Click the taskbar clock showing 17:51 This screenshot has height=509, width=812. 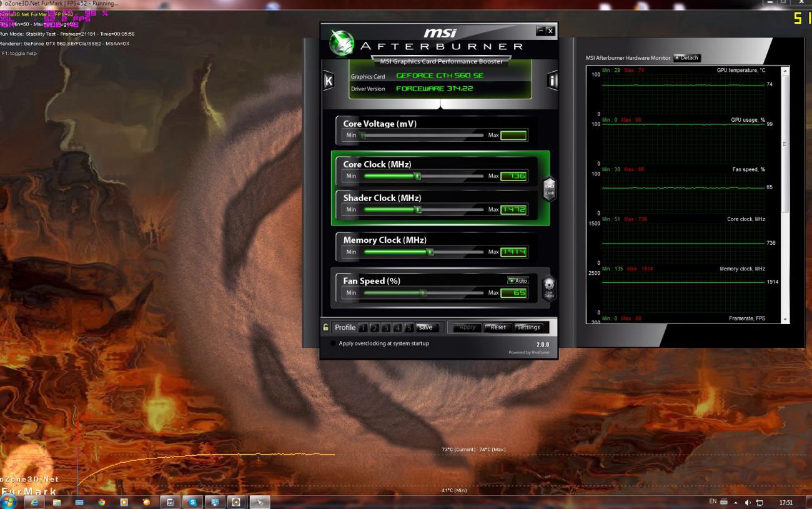point(786,502)
